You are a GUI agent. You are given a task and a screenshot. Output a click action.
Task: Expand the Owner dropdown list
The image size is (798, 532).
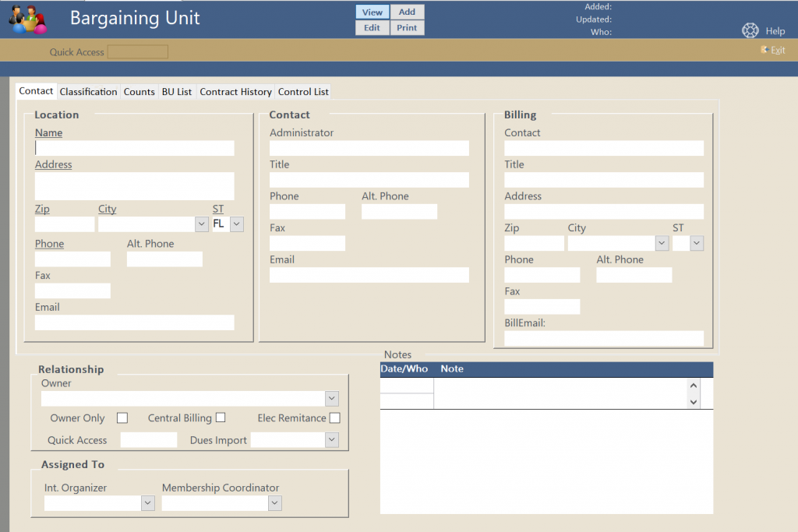point(332,399)
